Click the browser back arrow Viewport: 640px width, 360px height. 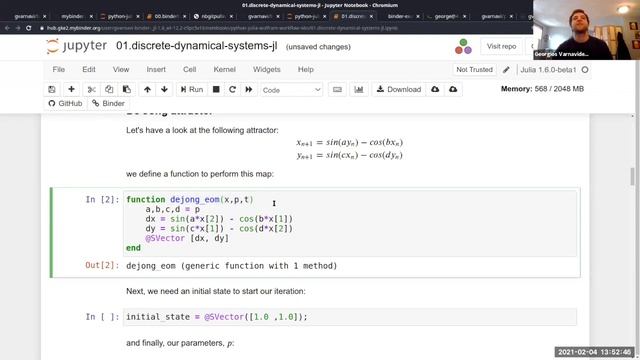pos(7,28)
